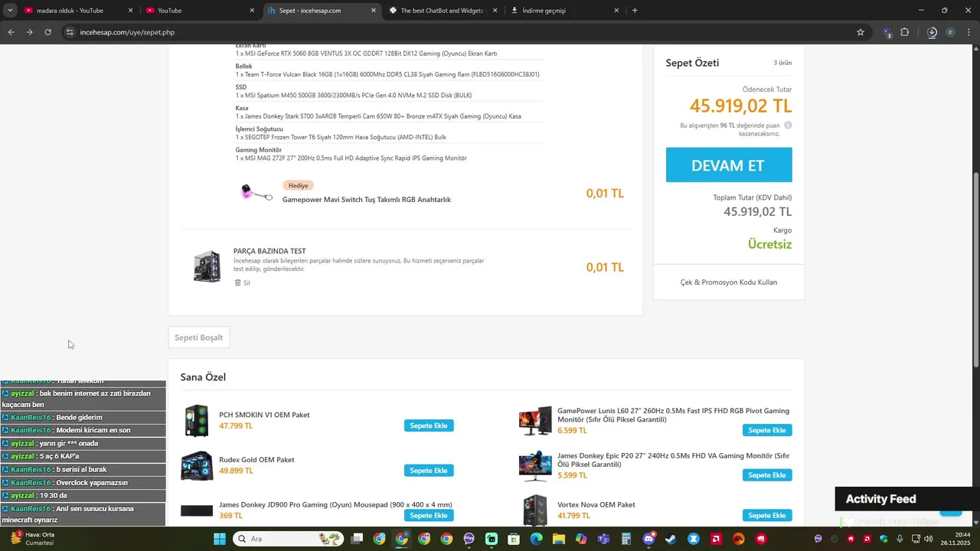
Task: Select the Sepet - incehesap.com tab
Action: click(322, 11)
